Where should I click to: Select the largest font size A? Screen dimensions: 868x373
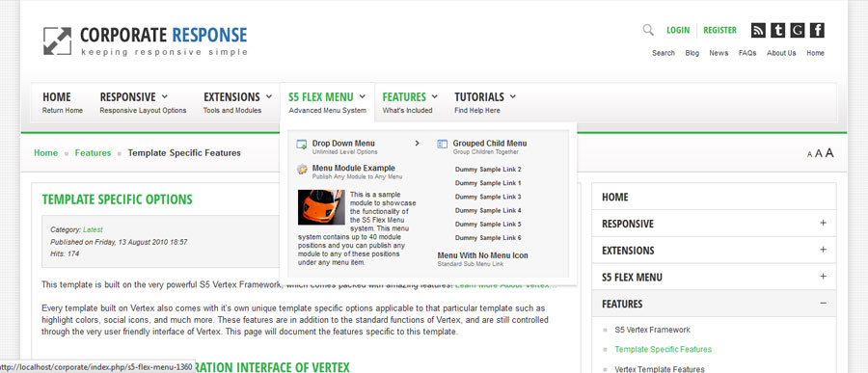tap(829, 152)
